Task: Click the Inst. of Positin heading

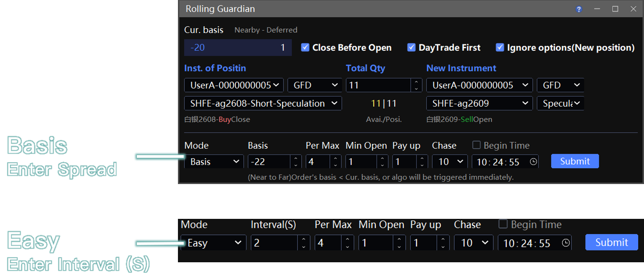Action: point(215,68)
